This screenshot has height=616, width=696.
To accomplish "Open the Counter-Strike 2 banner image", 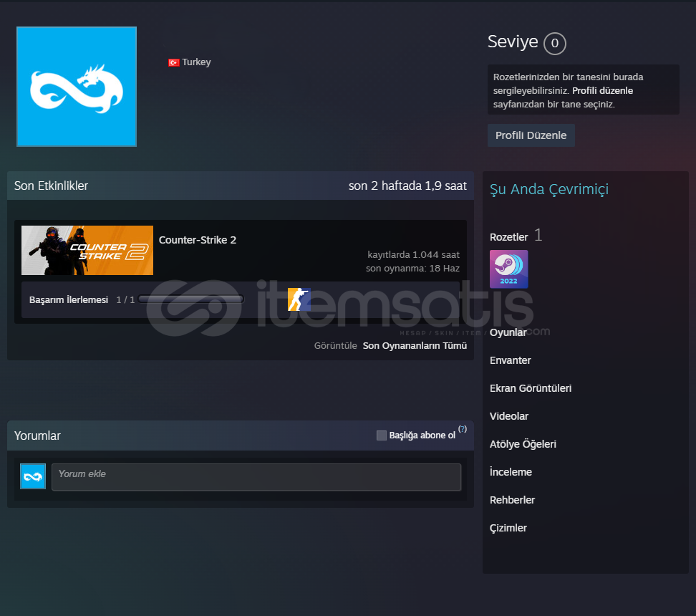I will pyautogui.click(x=87, y=250).
